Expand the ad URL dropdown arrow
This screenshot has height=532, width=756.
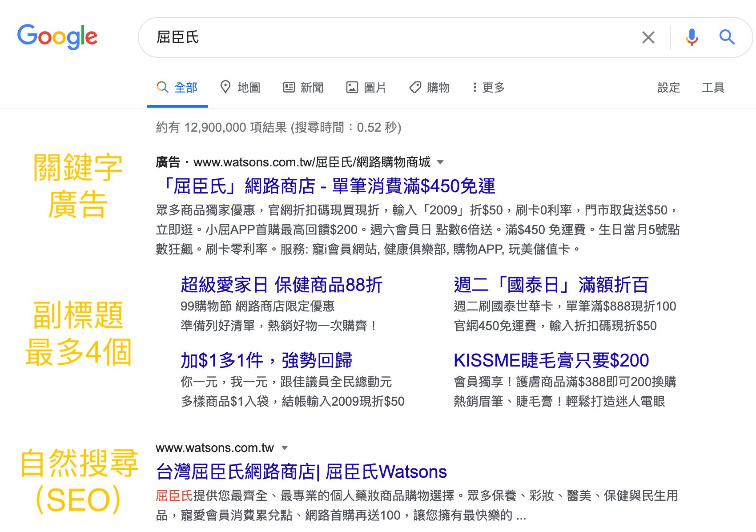440,162
